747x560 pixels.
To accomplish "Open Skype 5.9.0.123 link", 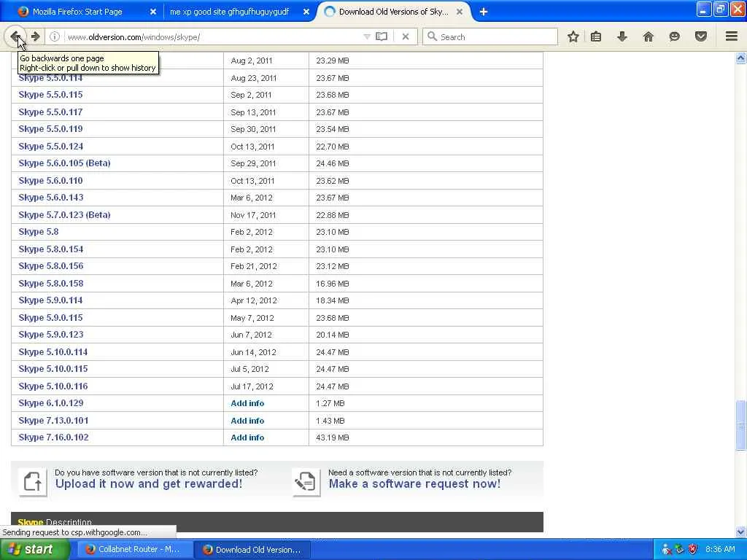I will [51, 335].
